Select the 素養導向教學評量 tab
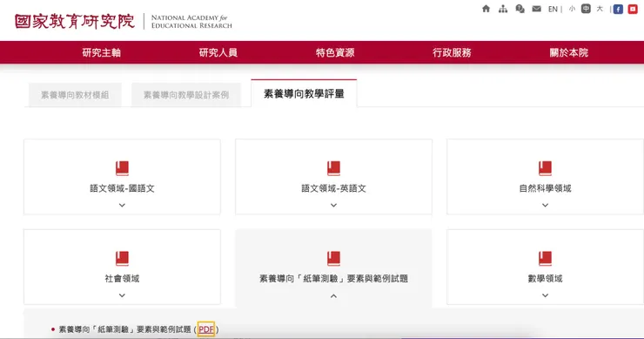The height and width of the screenshot is (339, 644). [x=304, y=94]
